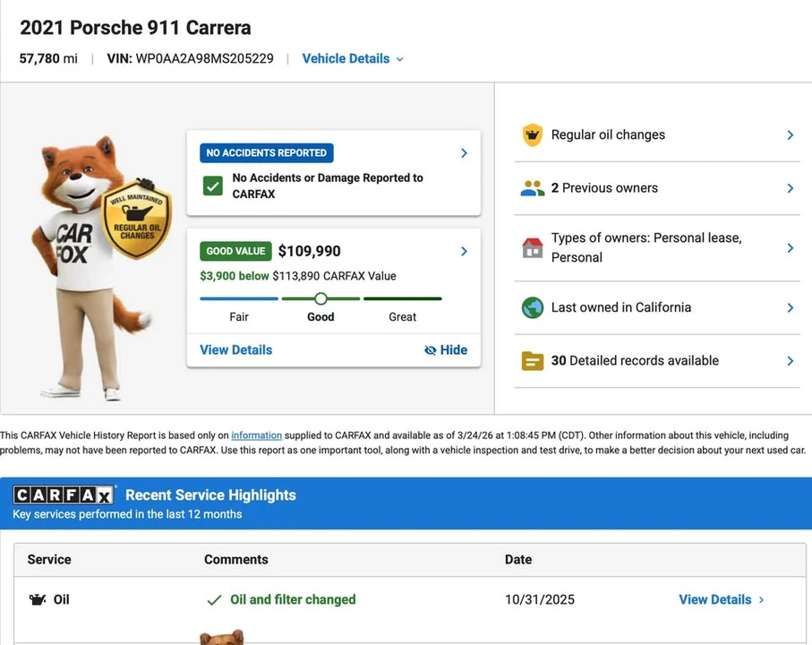
Task: Click the Great segment of the value scale
Action: 402,299
